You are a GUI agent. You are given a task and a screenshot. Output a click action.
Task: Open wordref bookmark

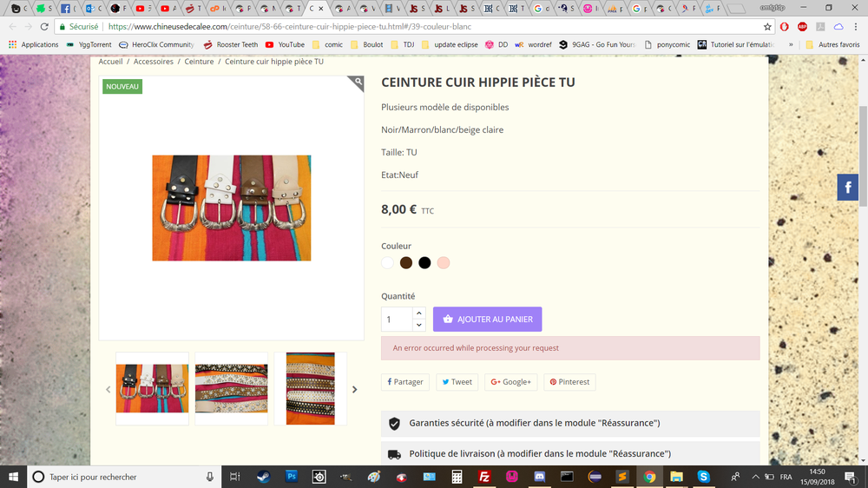[x=533, y=44]
